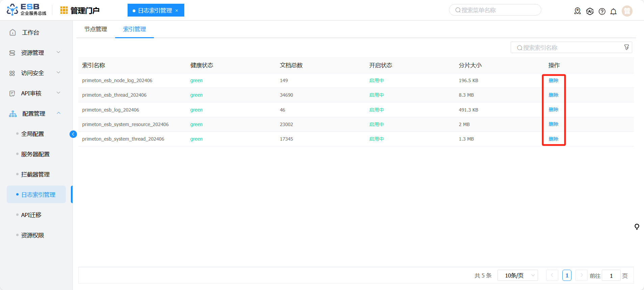Open 工作台 from the sidebar
Image resolution: width=644 pixels, height=290 pixels.
click(x=30, y=32)
